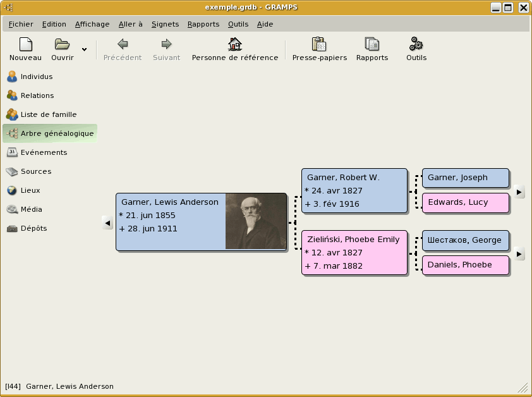Click the Ouvrir folder icon
Viewport: 532px width, 397px height.
point(62,45)
